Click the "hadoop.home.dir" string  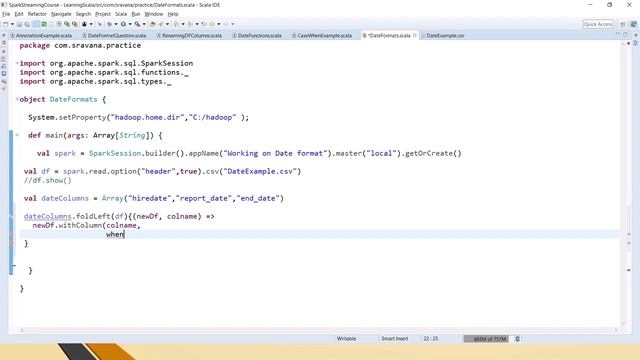coord(147,118)
